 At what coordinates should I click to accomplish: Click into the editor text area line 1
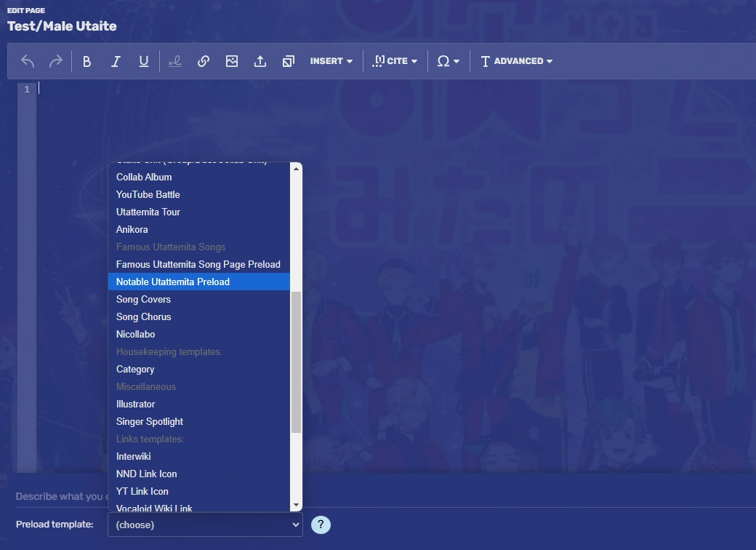pos(395,89)
